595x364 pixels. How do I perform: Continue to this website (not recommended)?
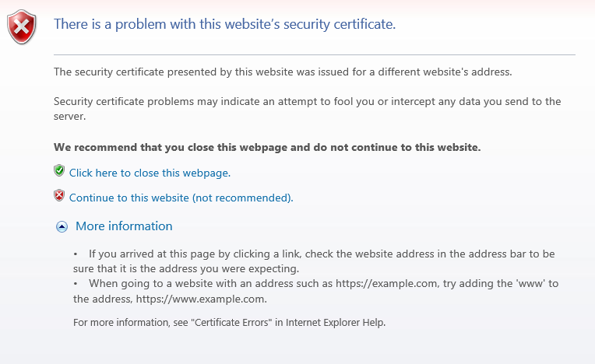click(181, 198)
